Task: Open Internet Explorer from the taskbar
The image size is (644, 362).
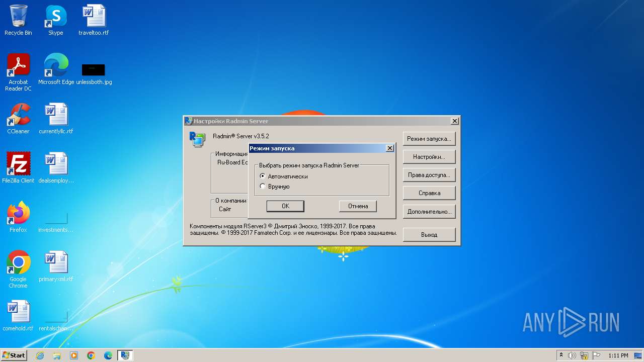Action: [x=40, y=355]
